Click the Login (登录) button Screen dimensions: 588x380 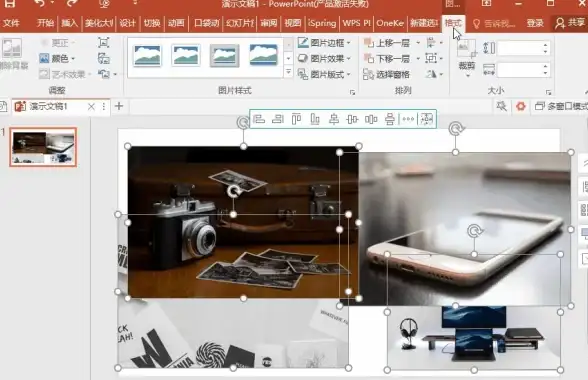535,23
